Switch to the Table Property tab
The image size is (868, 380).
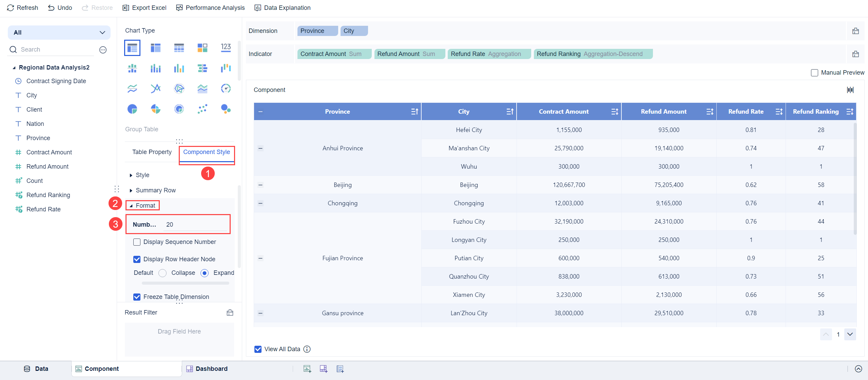[x=152, y=152]
